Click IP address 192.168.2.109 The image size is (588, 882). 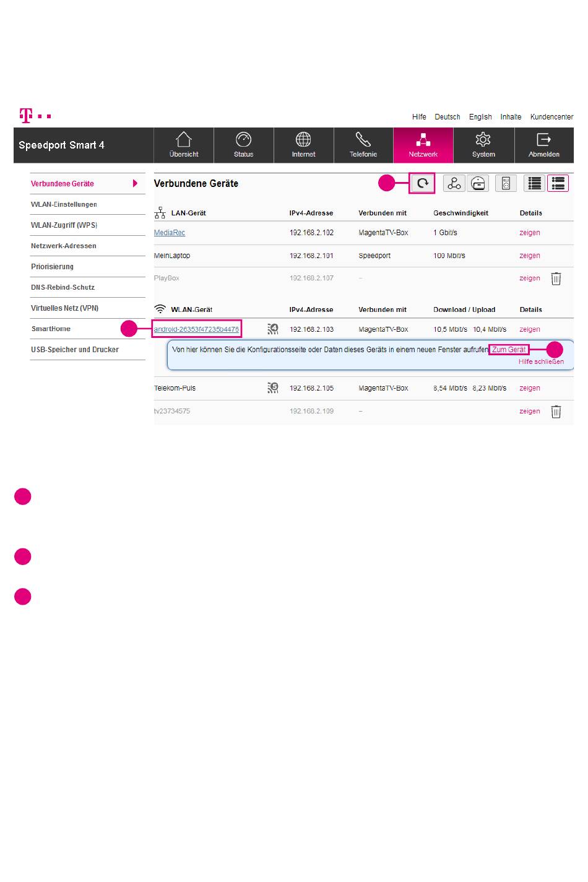coord(311,411)
